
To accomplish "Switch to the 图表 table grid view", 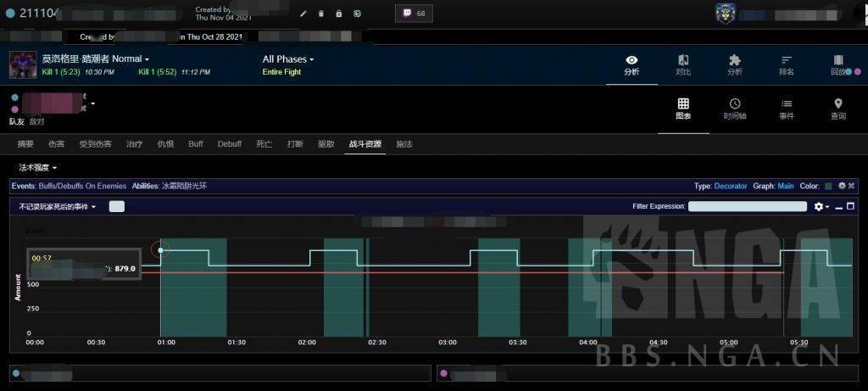I will pos(683,109).
